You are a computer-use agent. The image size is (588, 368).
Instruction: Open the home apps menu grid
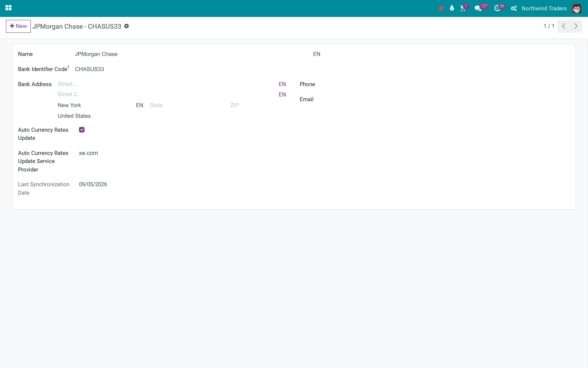click(x=8, y=8)
